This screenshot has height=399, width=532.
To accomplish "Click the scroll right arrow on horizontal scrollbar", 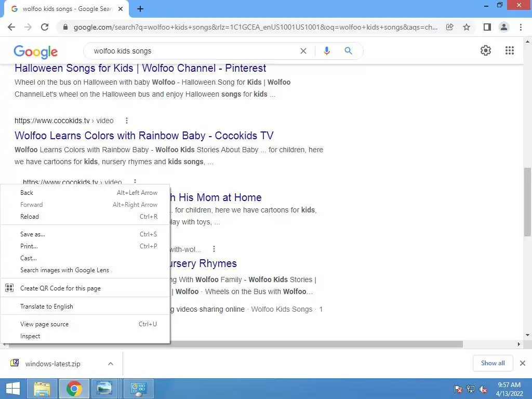I will (519, 344).
